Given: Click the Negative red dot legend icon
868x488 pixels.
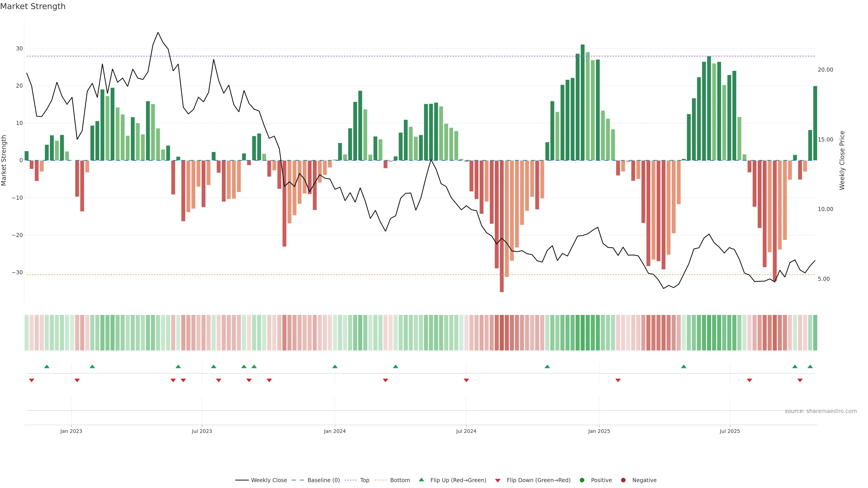Looking at the screenshot, I should [623, 480].
